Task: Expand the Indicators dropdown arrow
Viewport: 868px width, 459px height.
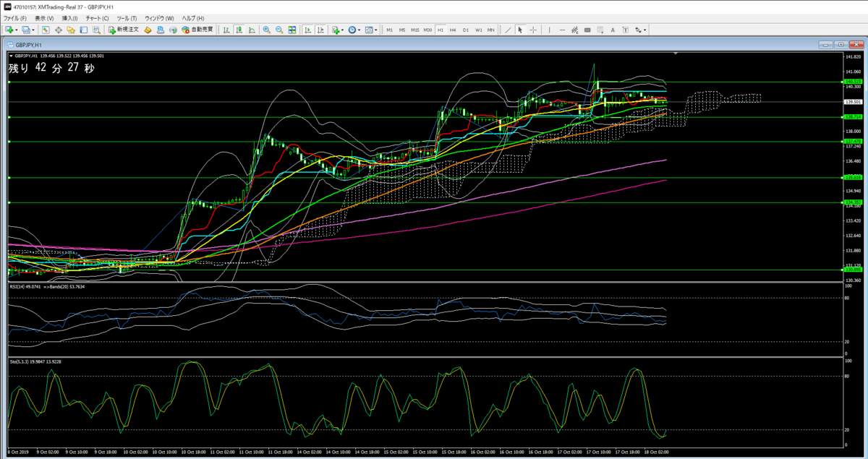Action: tap(342, 30)
